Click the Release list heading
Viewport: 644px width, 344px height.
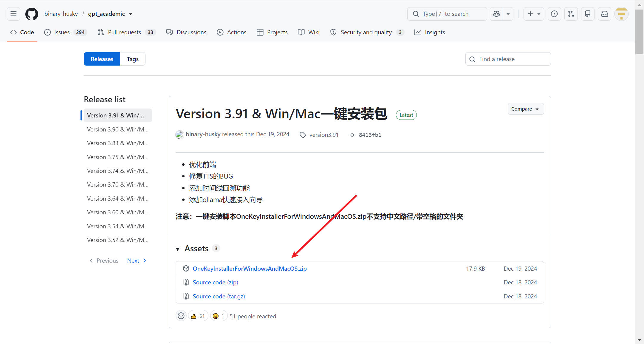(x=105, y=99)
